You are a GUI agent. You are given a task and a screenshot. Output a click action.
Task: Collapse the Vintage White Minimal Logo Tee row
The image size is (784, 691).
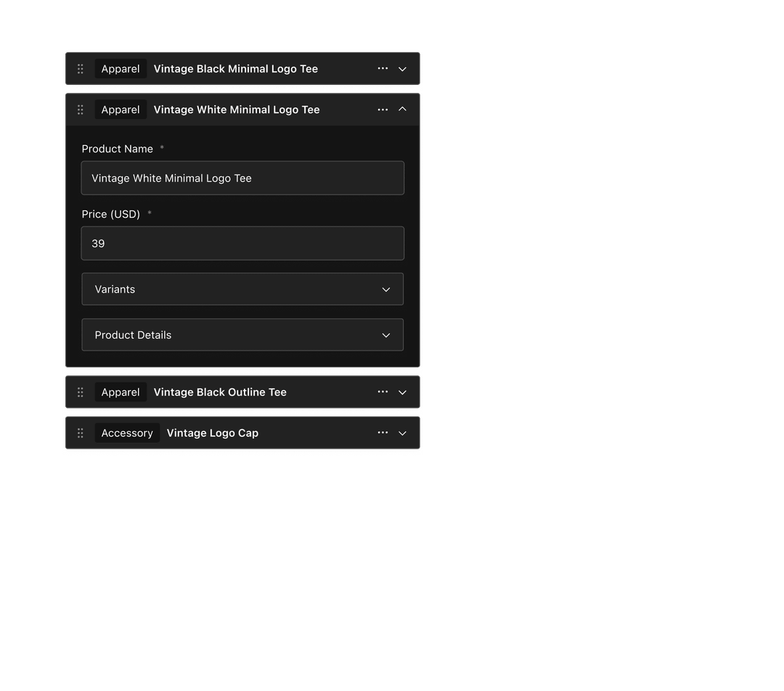403,110
